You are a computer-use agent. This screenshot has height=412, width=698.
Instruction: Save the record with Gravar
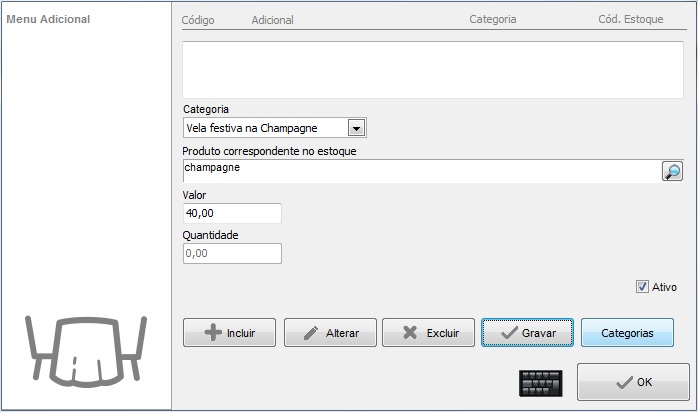click(527, 333)
